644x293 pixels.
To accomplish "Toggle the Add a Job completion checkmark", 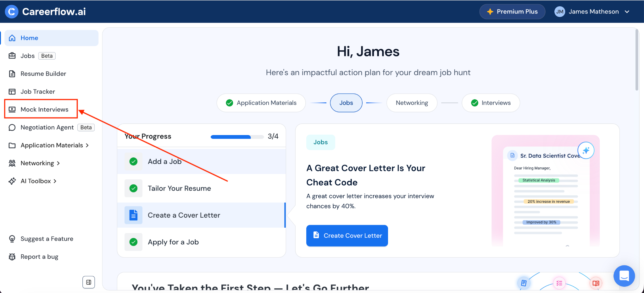I will [133, 161].
